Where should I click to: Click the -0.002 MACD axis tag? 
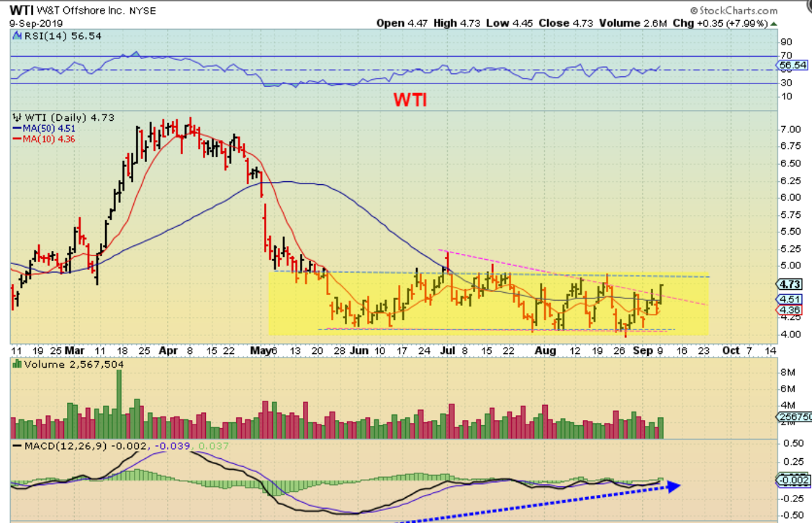(793, 480)
